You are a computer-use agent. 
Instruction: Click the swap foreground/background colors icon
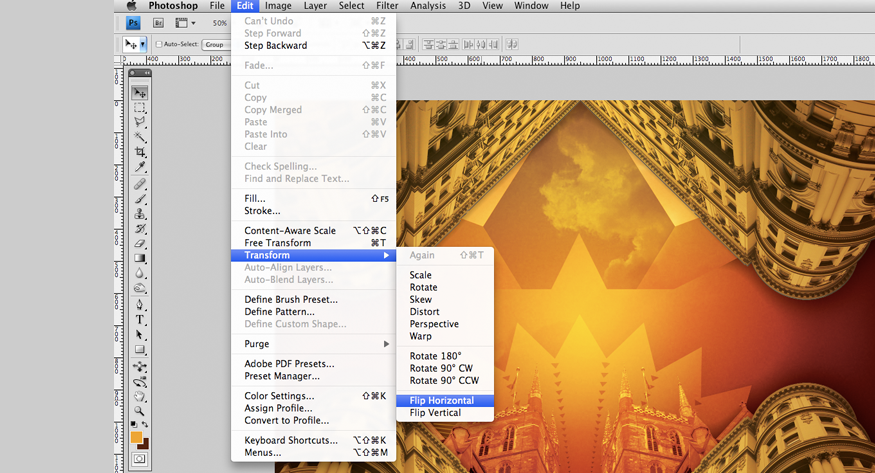pos(145,424)
